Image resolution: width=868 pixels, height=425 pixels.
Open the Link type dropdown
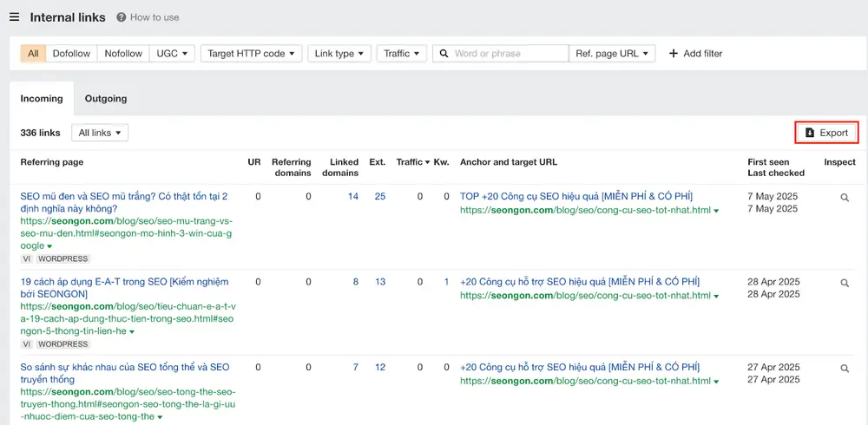click(x=339, y=54)
